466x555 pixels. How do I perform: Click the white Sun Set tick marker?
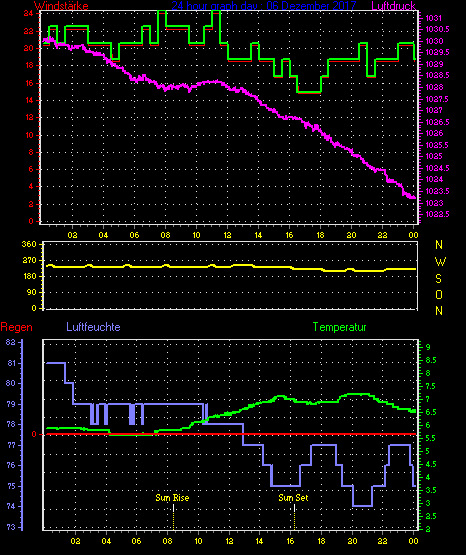[294, 508]
